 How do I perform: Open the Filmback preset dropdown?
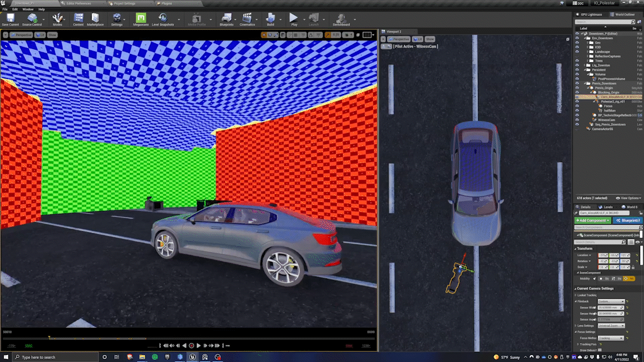[611, 301]
